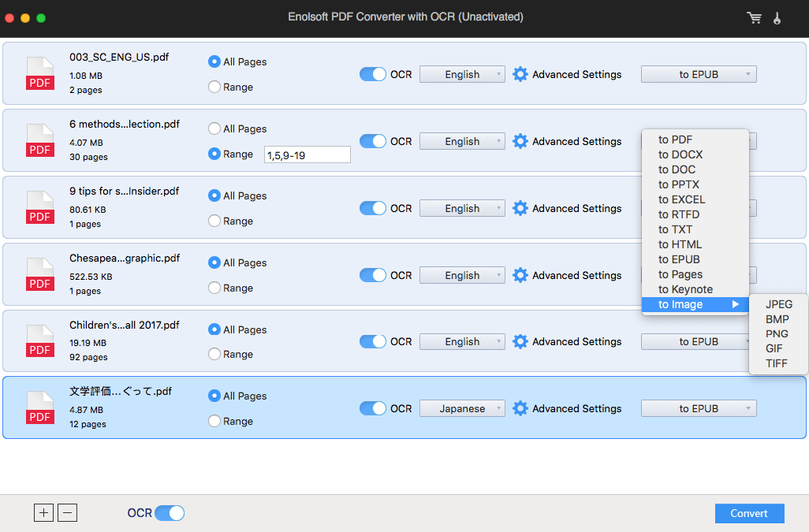Click PDF icon of 9 tips for s...Insider.pdf
The image size is (809, 532).
(x=40, y=208)
